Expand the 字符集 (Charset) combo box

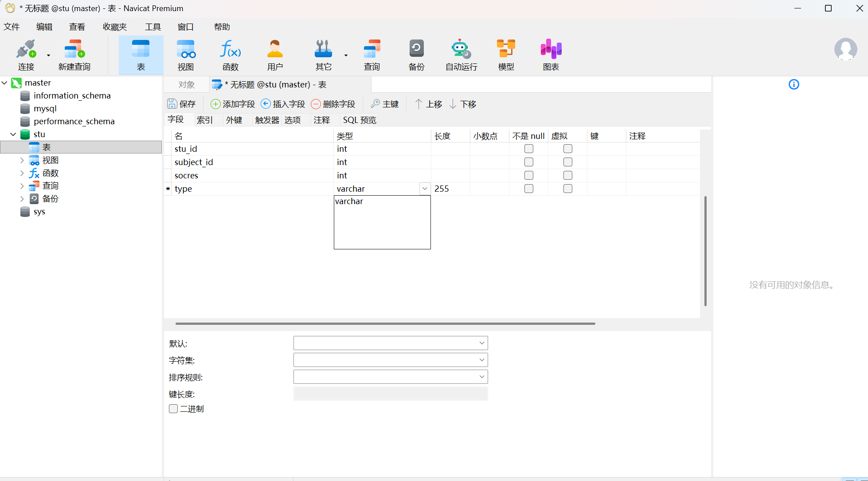click(481, 360)
